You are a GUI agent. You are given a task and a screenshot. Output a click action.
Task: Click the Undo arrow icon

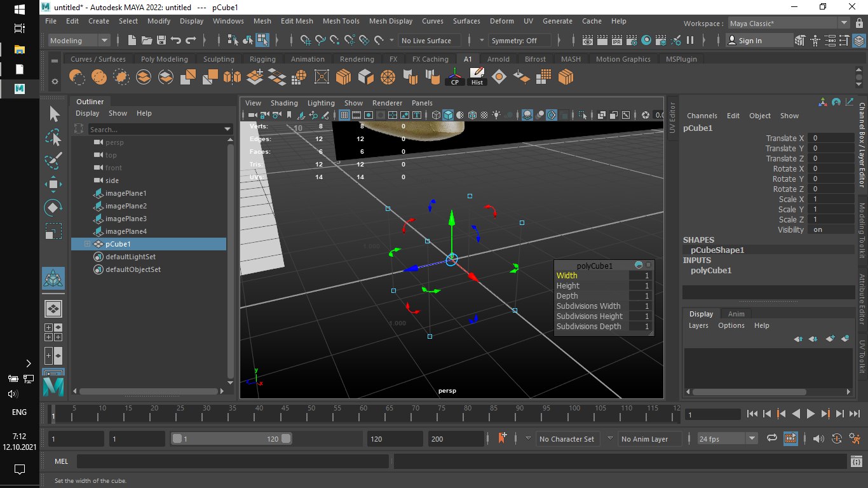coord(176,40)
